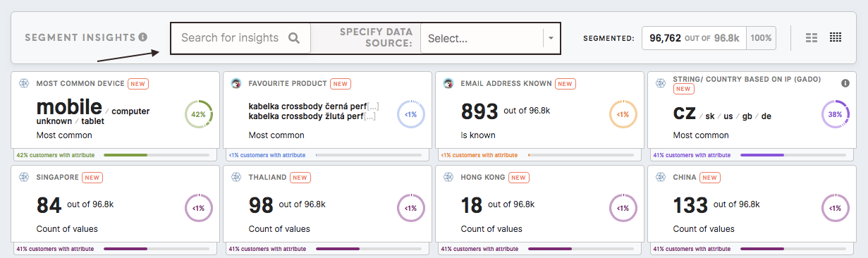Click NEW badge on Favourite Product
Viewport: 868px width, 258px height.
click(x=341, y=83)
